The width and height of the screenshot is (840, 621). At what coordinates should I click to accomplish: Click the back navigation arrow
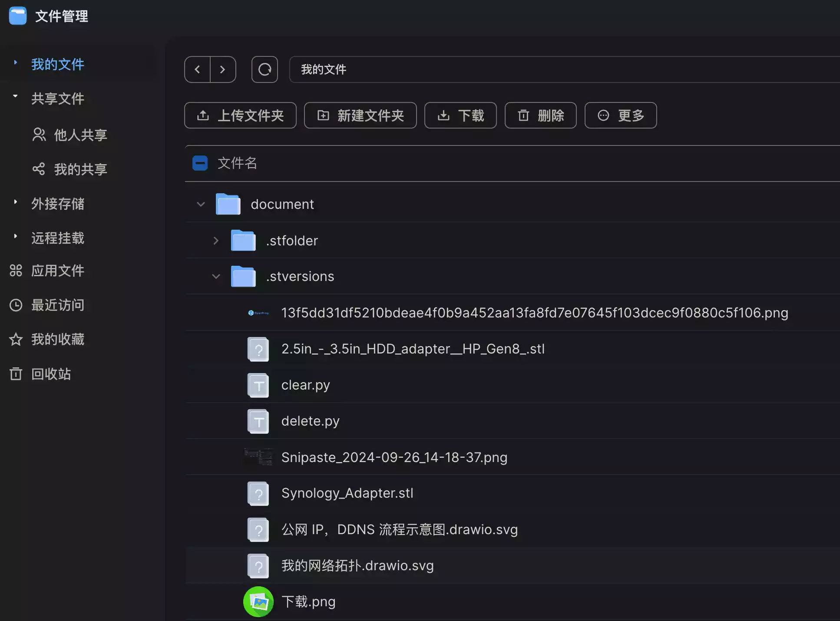point(197,69)
